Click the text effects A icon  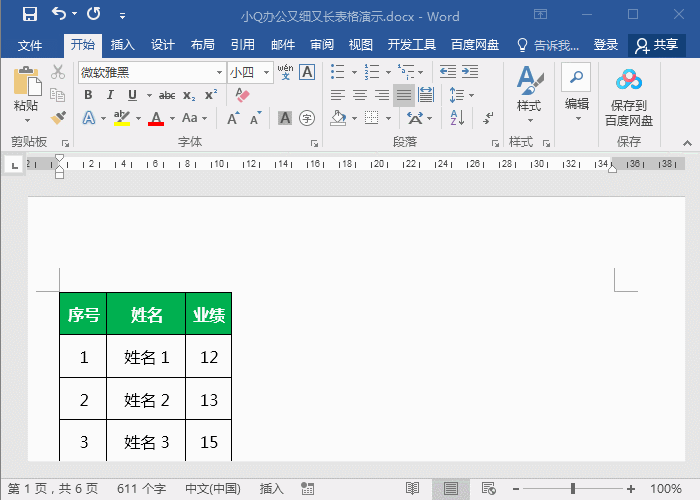tap(89, 118)
